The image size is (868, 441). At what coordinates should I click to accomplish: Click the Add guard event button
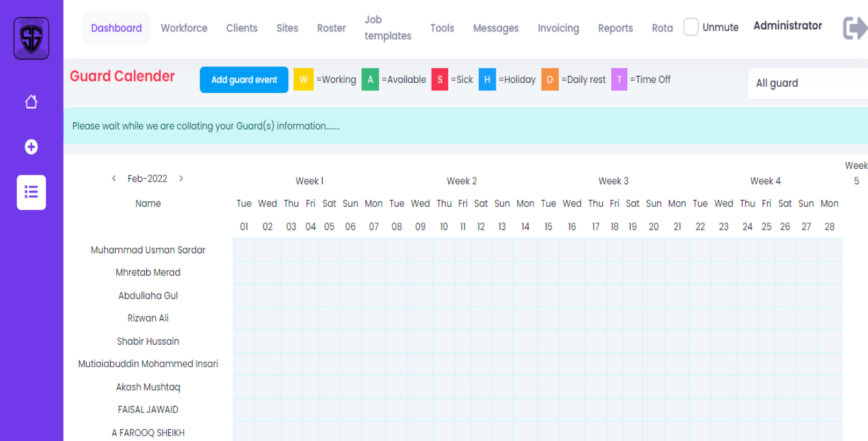(x=244, y=80)
